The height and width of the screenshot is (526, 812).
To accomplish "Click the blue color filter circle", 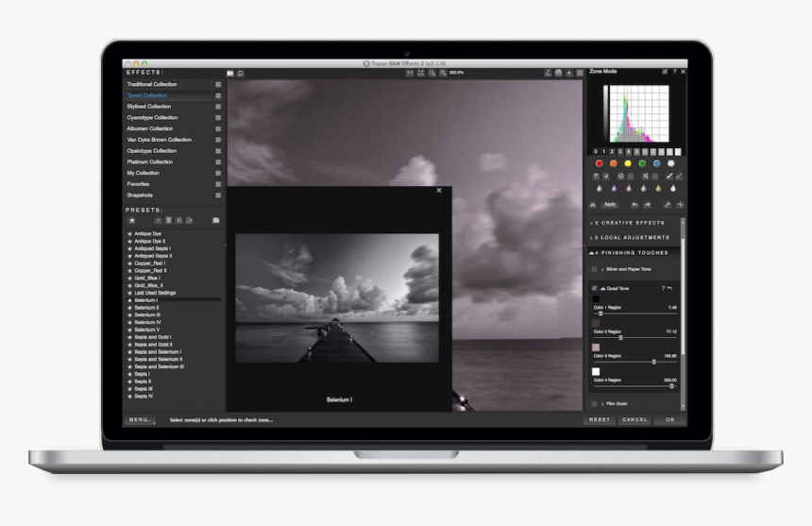I will pos(656,163).
